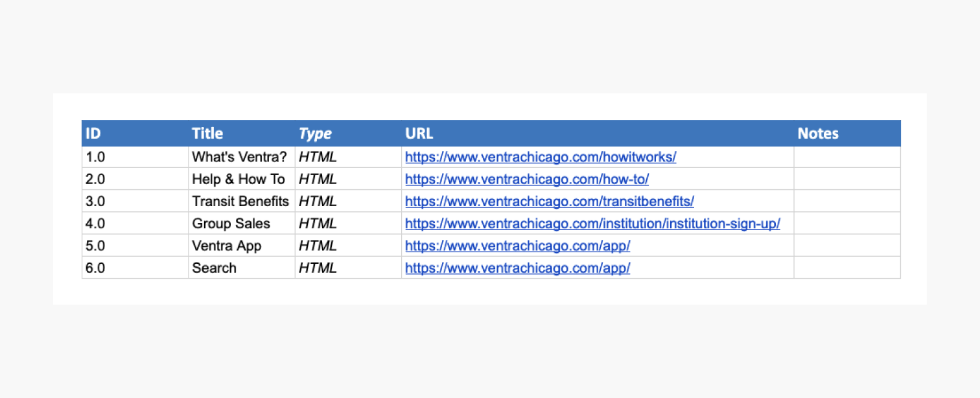The height and width of the screenshot is (398, 980).
Task: Open the how-to URL link
Action: tap(527, 179)
